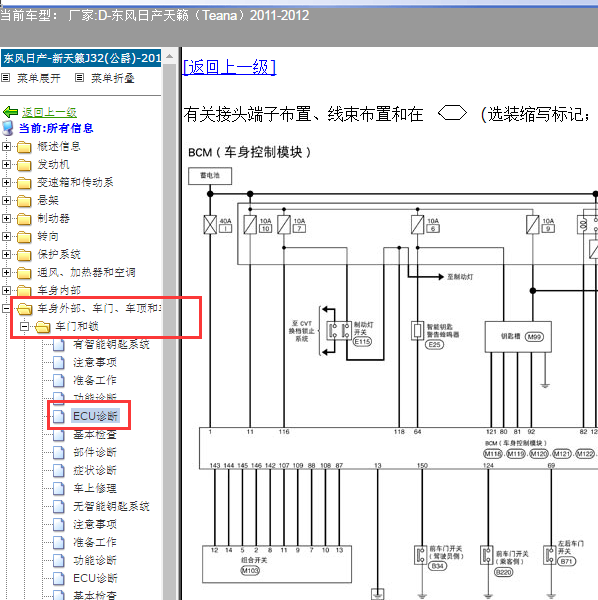Click the 菜单展开 menu option
598x600 pixels.
tap(39, 78)
